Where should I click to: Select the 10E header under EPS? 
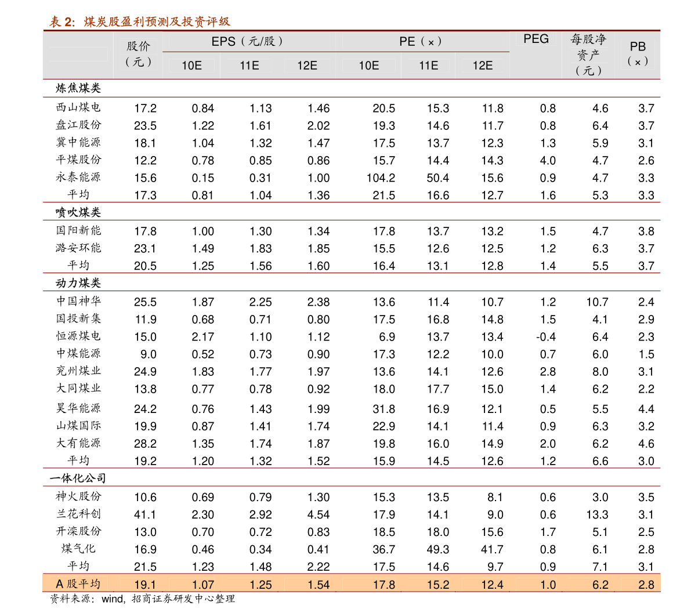click(191, 66)
